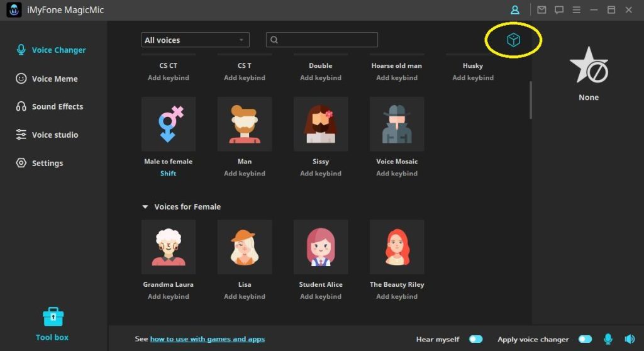Screen dimensions: 644x351
Task: Change the Shift keybind for Male to female
Action: click(169, 174)
